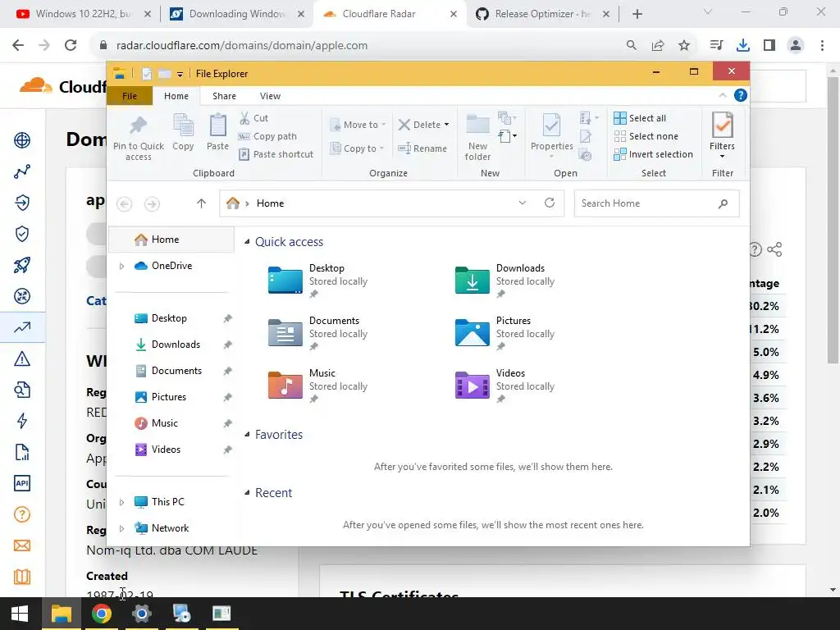840x630 pixels.
Task: Click the share icon on Radar page
Action: [x=774, y=249]
